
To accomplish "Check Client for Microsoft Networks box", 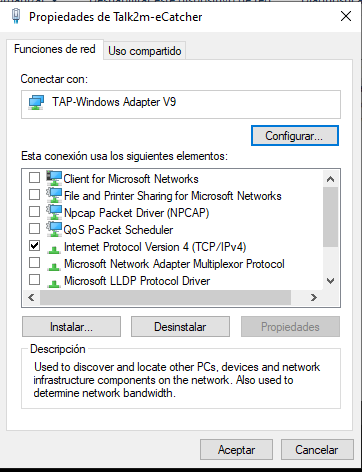I will point(34,178).
